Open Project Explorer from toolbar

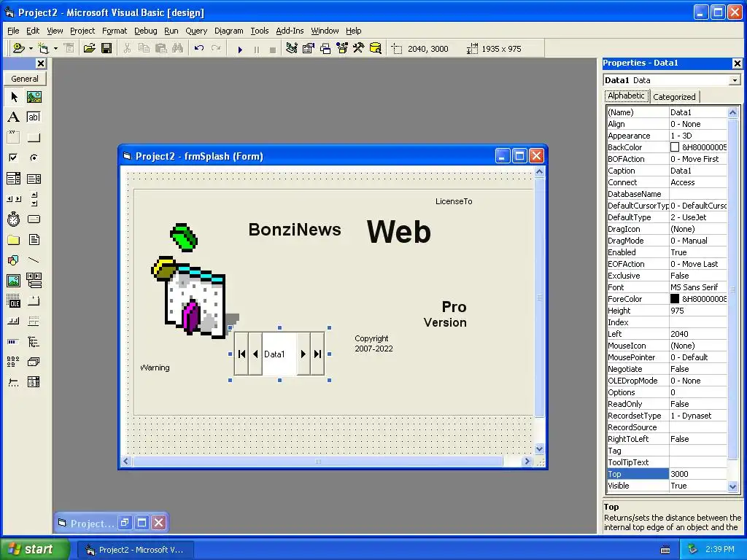[x=292, y=48]
